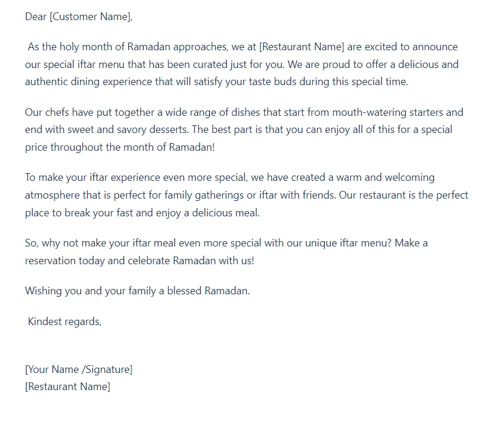Image resolution: width=504 pixels, height=422 pixels.
Task: Click the 'Kindest regards,' closing line
Action: [x=64, y=322]
